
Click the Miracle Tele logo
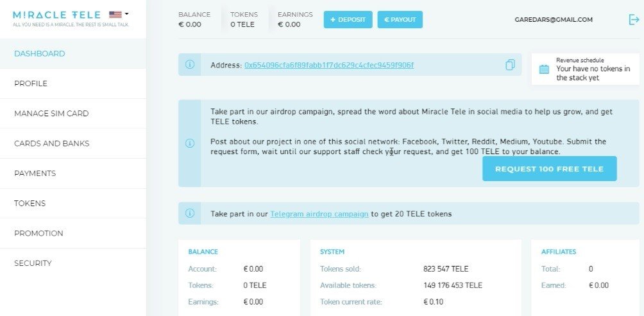pyautogui.click(x=56, y=15)
